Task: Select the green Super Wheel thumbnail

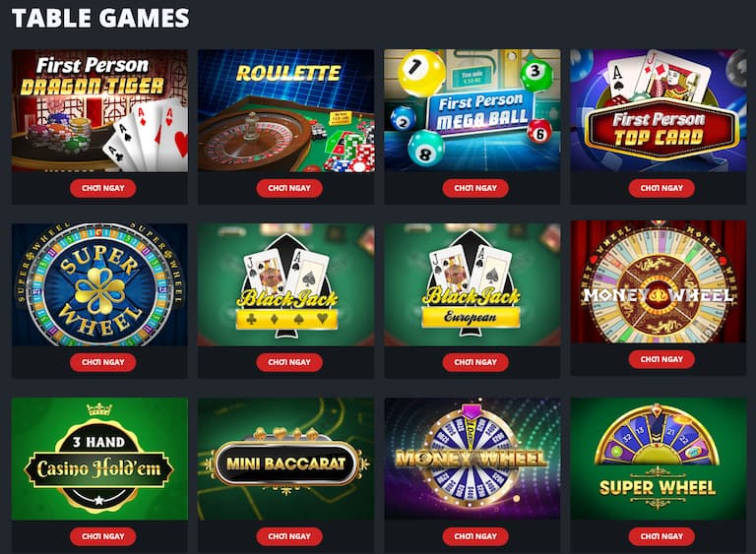Action: click(x=659, y=459)
